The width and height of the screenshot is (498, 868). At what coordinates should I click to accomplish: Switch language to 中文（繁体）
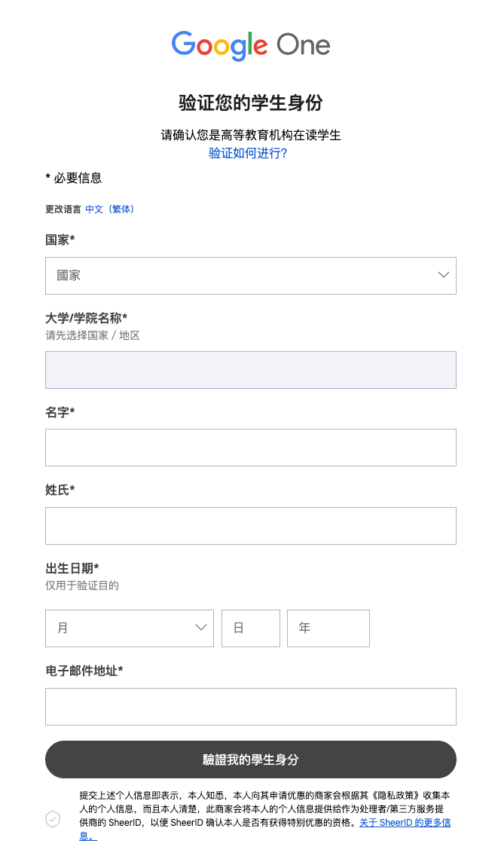pyautogui.click(x=109, y=209)
